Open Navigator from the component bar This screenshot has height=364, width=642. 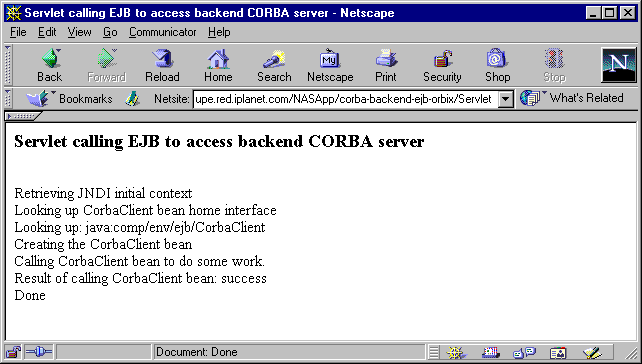pyautogui.click(x=456, y=352)
